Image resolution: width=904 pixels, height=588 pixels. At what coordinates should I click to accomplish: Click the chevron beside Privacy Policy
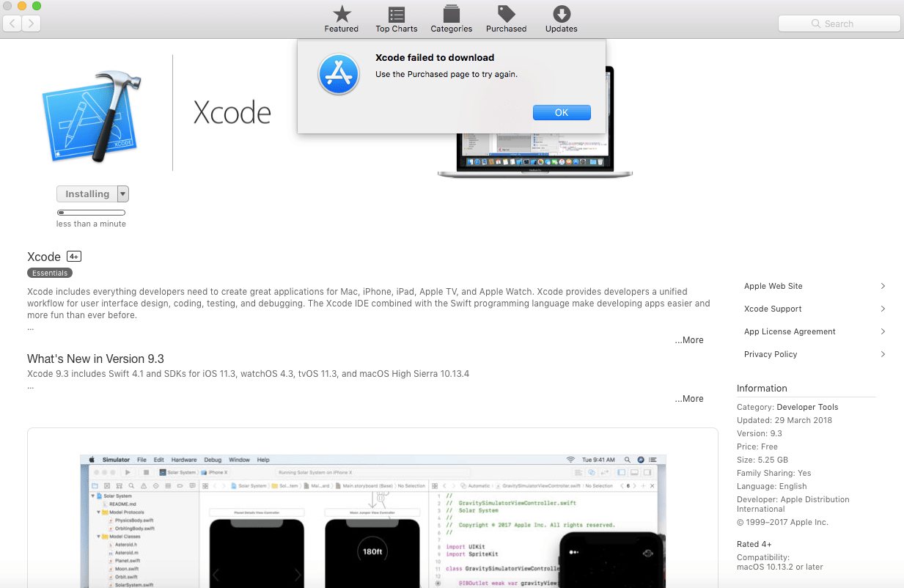883,354
